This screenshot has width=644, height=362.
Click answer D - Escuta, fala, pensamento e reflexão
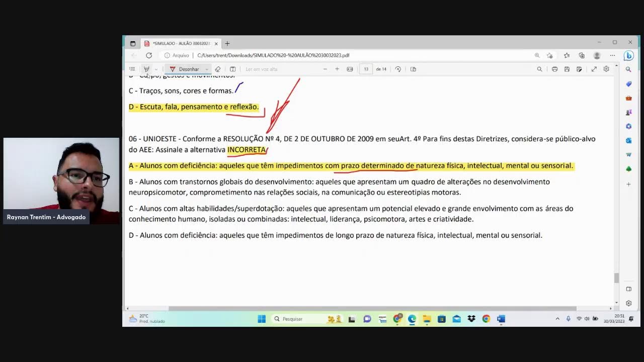coord(194,107)
